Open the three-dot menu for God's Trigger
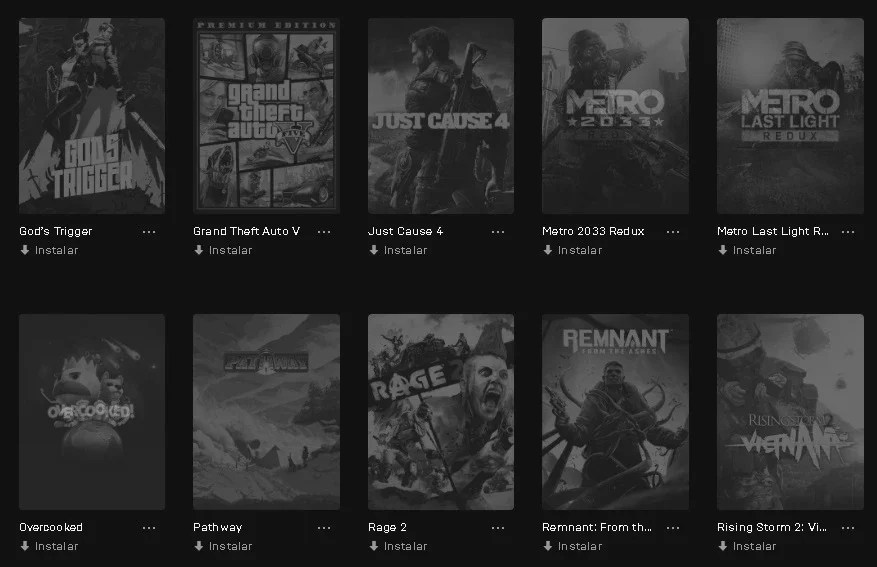The image size is (877, 567). [149, 231]
